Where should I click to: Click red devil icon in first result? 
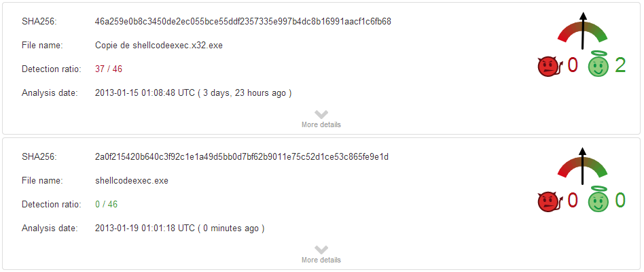click(548, 66)
